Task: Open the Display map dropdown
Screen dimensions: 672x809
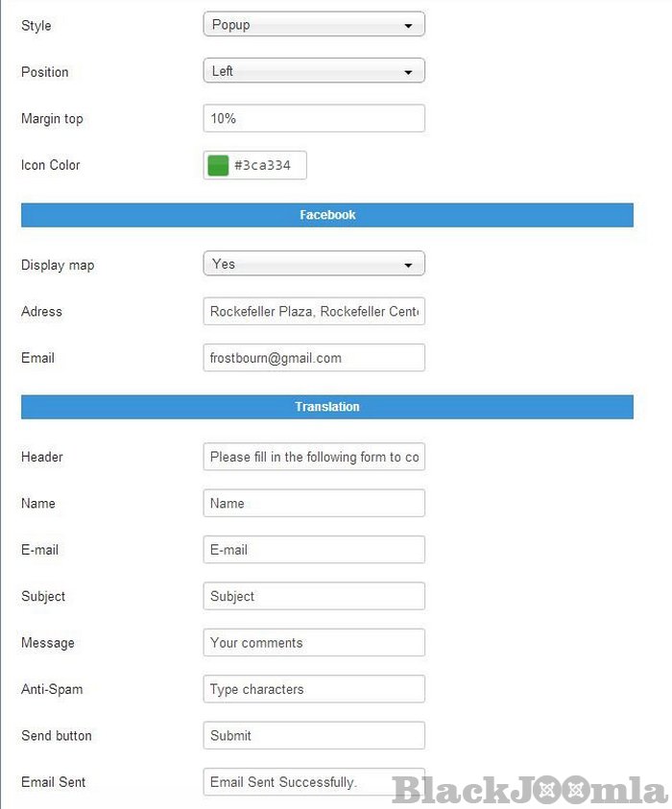Action: [x=314, y=264]
